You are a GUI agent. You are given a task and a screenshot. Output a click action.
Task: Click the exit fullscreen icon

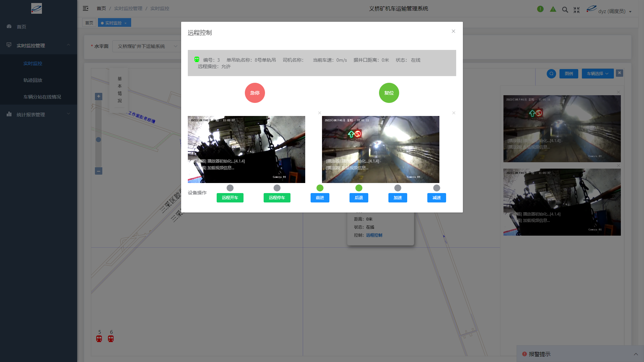click(577, 10)
